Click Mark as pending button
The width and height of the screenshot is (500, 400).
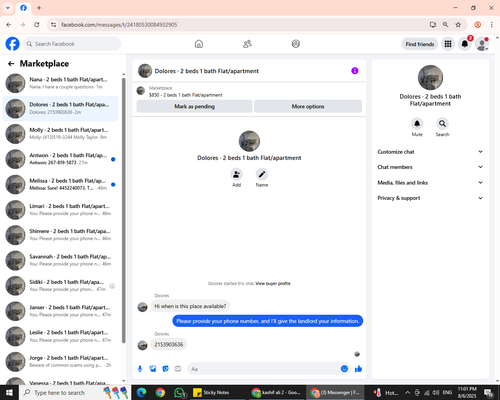[x=194, y=106]
